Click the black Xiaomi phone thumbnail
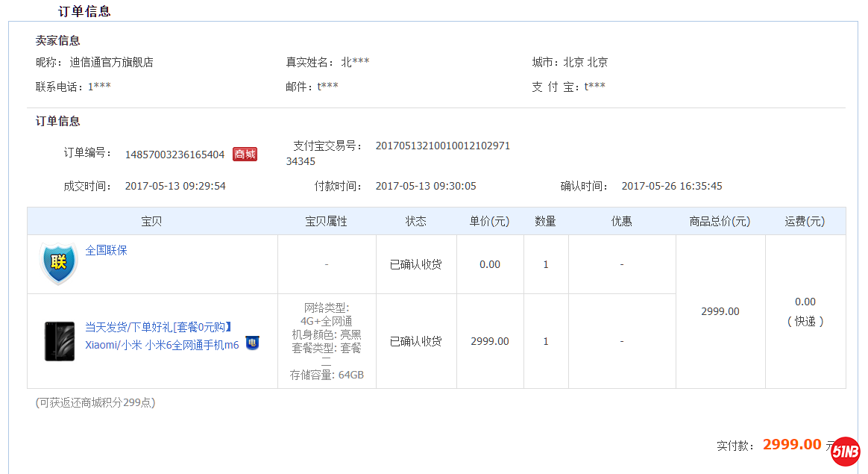This screenshot has width=868, height=474. [59, 341]
